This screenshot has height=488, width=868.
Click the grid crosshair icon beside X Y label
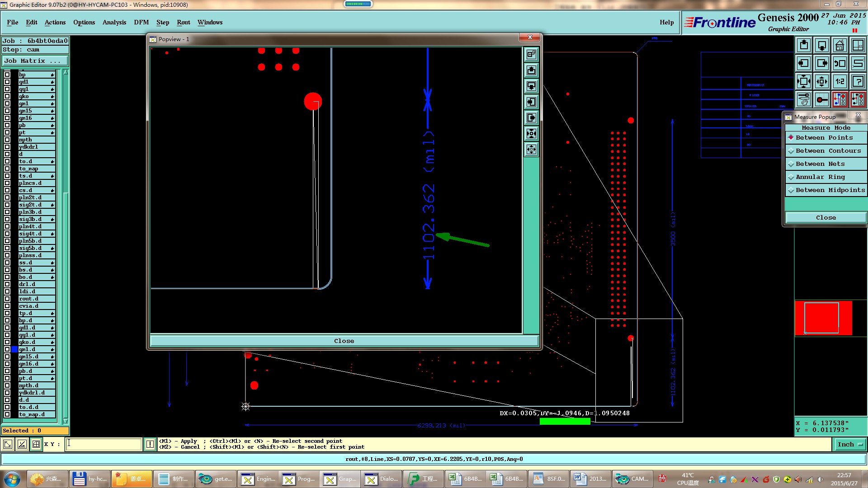[x=36, y=444]
